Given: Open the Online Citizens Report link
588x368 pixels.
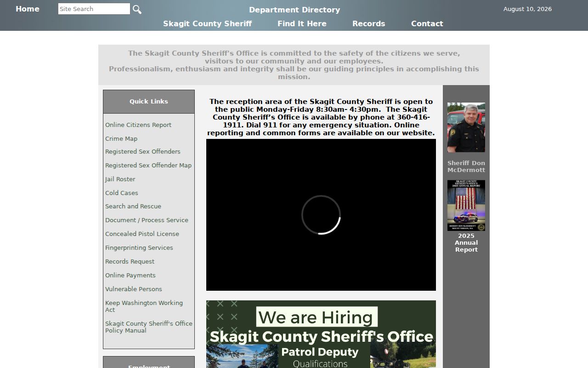Looking at the screenshot, I should (x=138, y=125).
